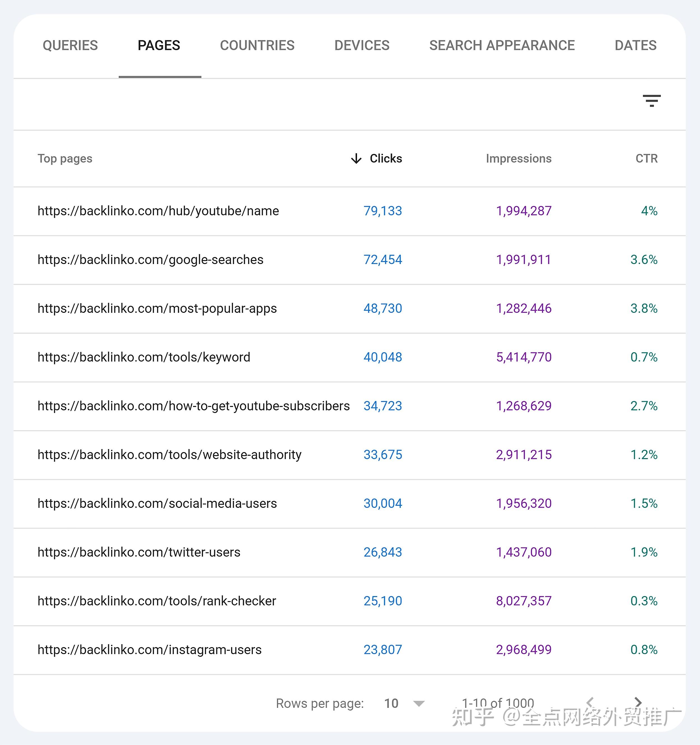Viewport: 700px width, 745px height.
Task: Click the 1.9% CTR value
Action: [644, 552]
